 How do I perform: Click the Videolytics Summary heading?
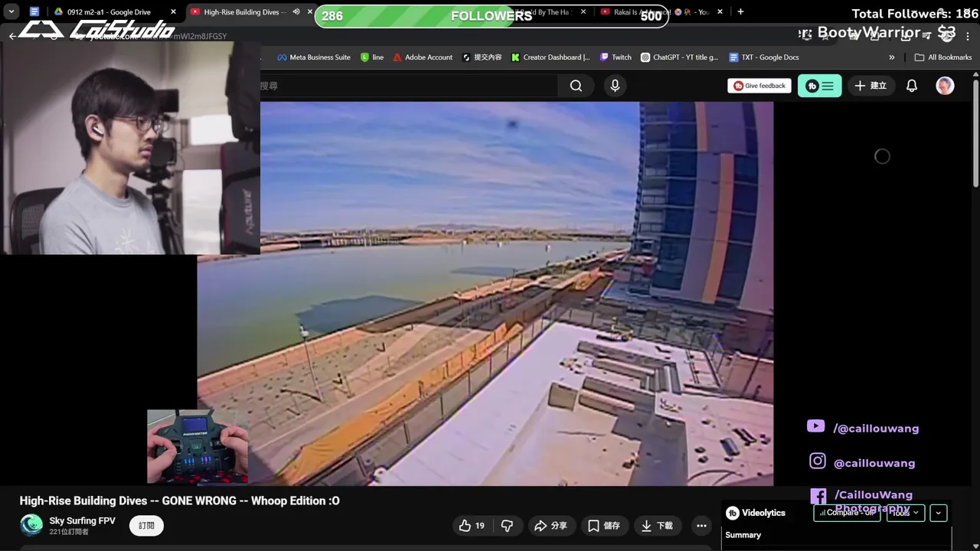point(743,535)
